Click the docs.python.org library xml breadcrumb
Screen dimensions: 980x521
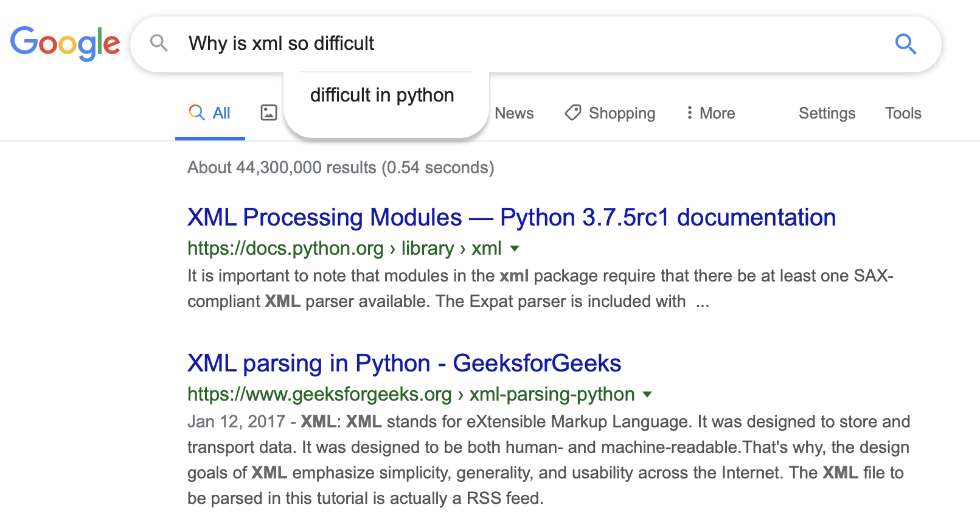[x=344, y=248]
